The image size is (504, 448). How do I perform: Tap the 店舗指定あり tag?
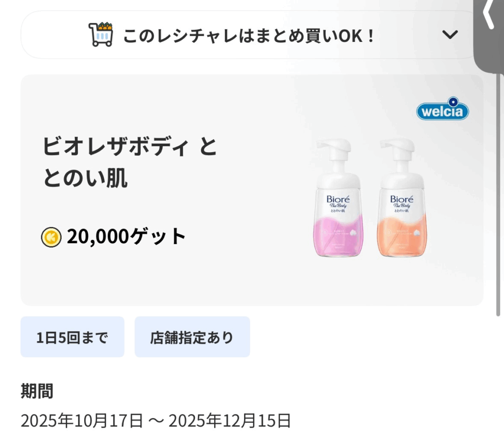point(192,337)
